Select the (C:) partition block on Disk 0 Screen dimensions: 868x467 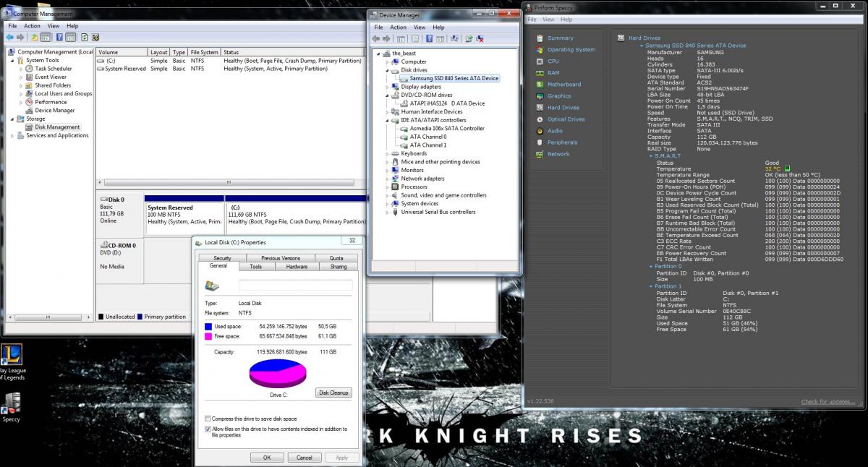pos(295,215)
